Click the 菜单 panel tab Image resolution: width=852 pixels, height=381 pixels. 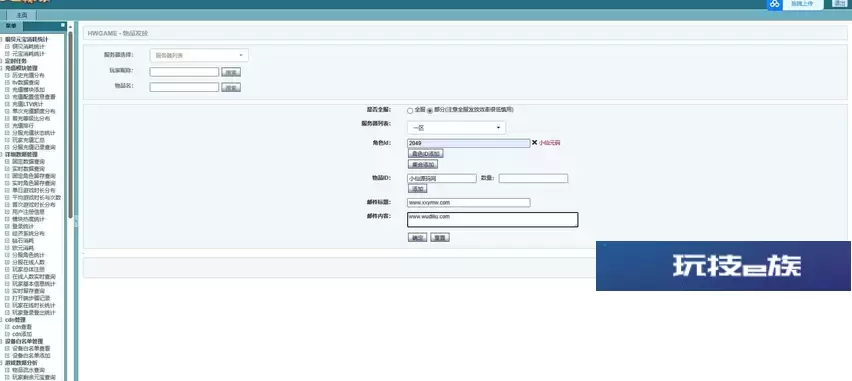pos(11,26)
